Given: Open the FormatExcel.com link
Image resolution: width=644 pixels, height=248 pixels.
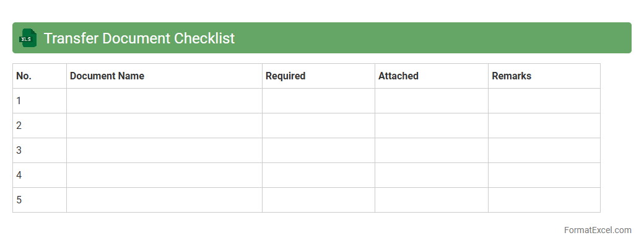Looking at the screenshot, I should [x=597, y=230].
